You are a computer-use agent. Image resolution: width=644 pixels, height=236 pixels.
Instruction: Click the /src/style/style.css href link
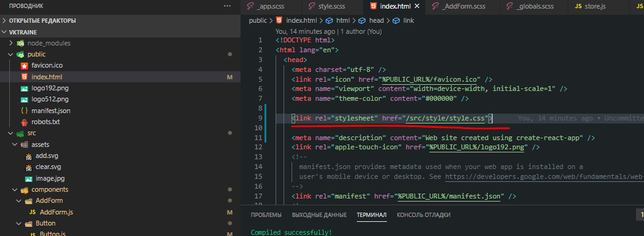445,118
